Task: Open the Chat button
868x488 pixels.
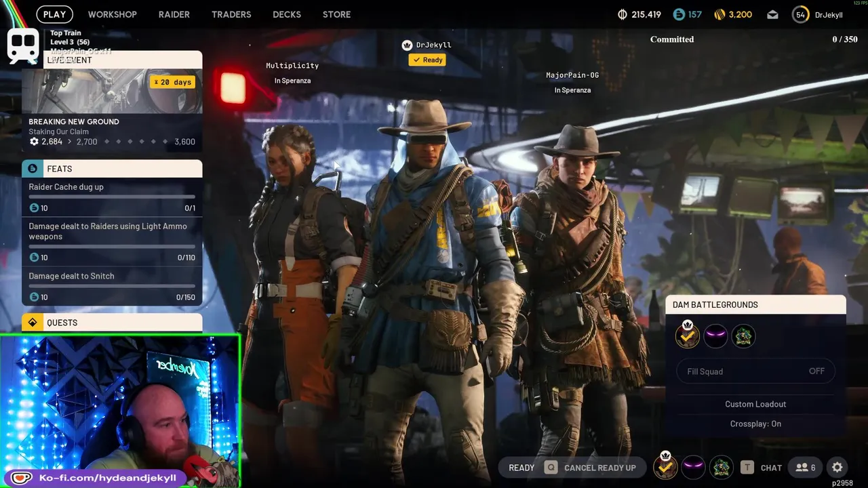Action: coord(771,468)
